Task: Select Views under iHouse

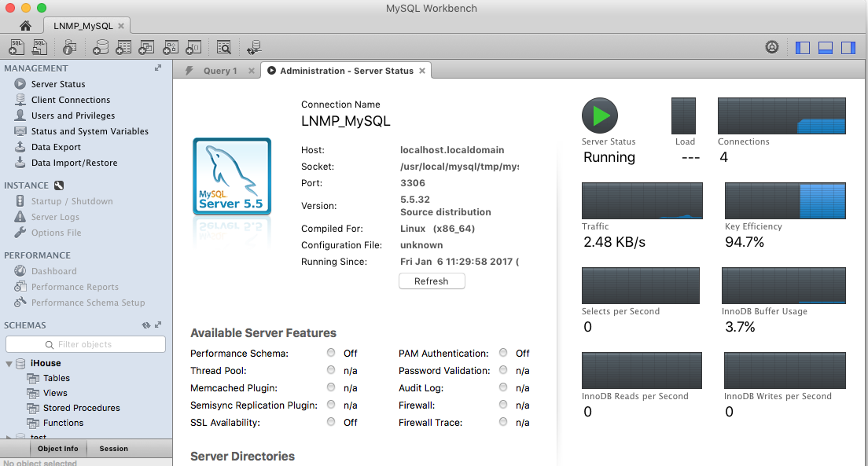Action: pyautogui.click(x=55, y=393)
